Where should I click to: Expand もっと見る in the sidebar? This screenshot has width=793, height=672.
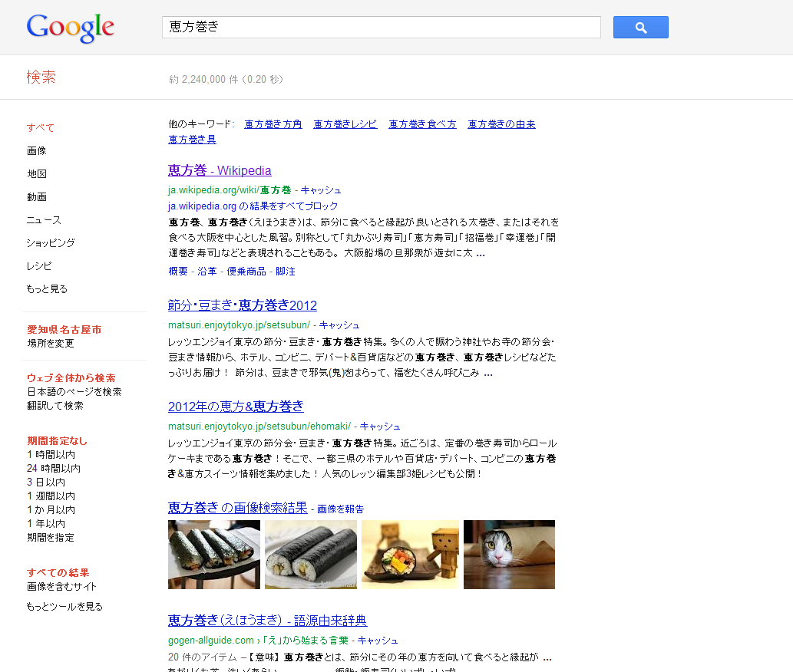(47, 289)
